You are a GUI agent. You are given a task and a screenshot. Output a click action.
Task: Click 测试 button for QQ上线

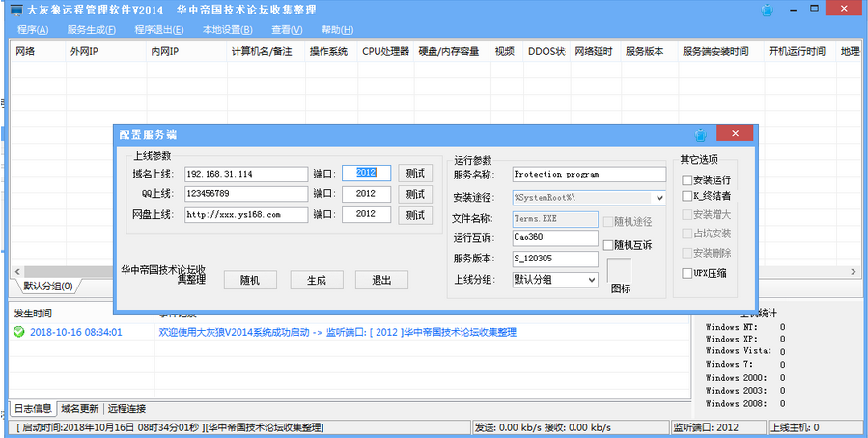click(415, 194)
